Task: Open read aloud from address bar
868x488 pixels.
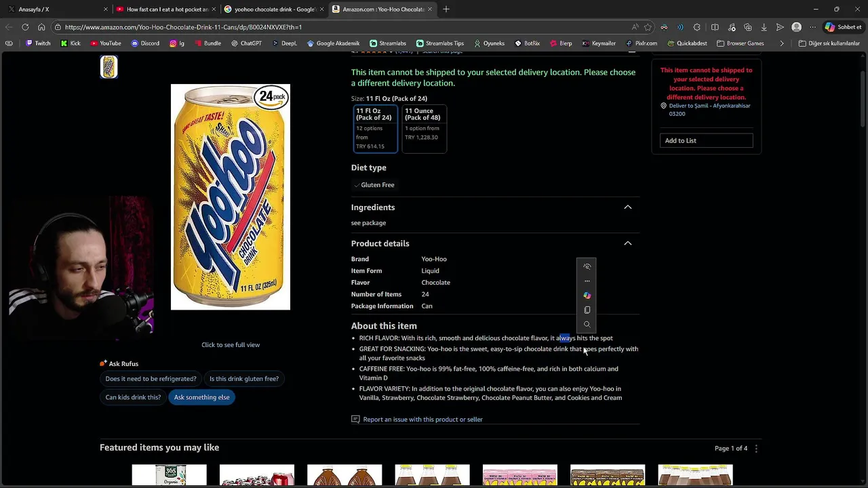Action: click(x=635, y=27)
